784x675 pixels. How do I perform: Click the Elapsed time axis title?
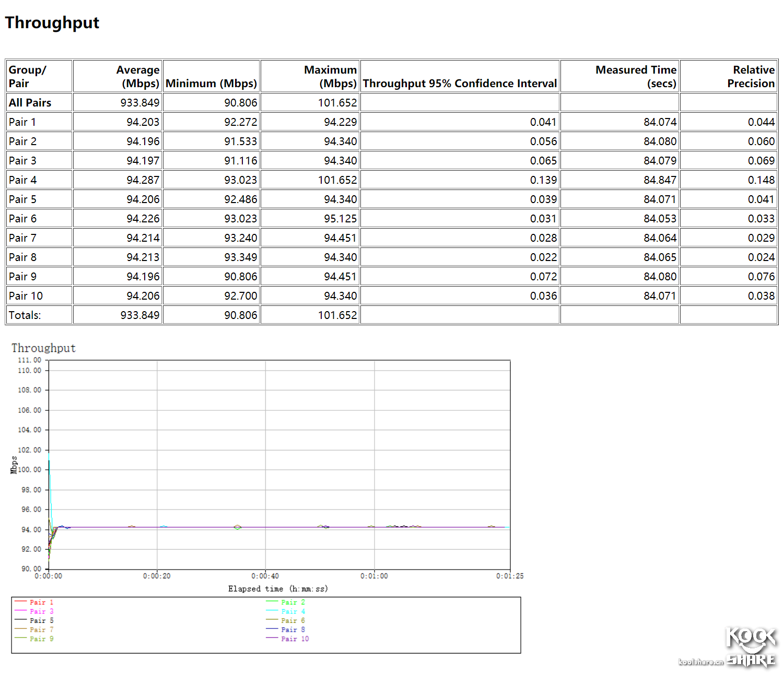pyautogui.click(x=278, y=589)
